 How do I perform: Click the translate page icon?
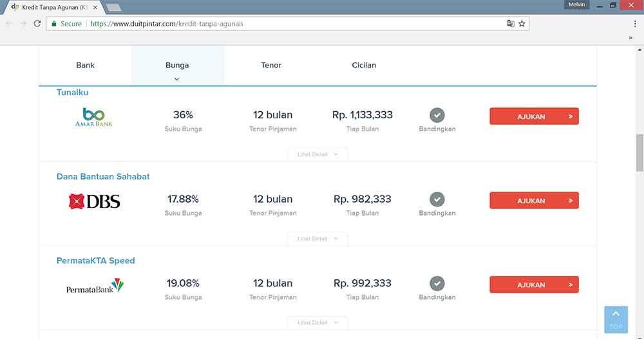click(511, 23)
